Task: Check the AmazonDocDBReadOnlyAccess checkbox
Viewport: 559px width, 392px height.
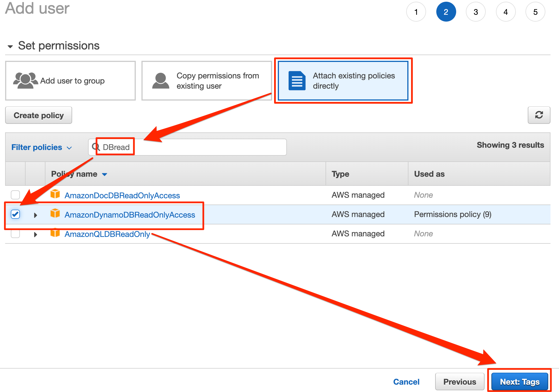Action: click(15, 195)
